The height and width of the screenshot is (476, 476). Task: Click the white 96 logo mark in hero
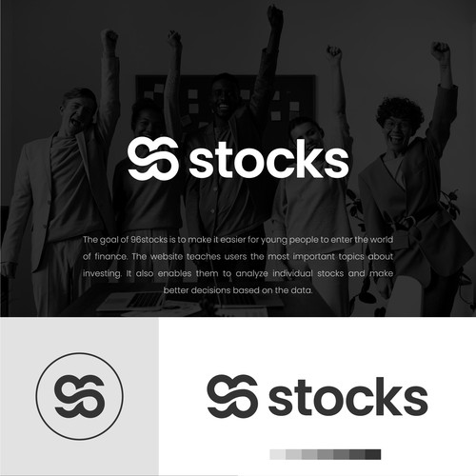pyautogui.click(x=153, y=159)
